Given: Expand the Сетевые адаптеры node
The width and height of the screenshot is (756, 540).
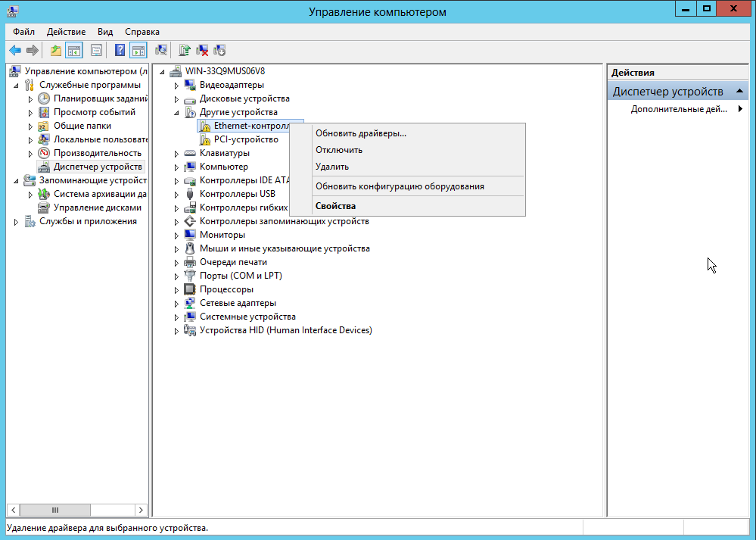Looking at the screenshot, I should point(176,303).
